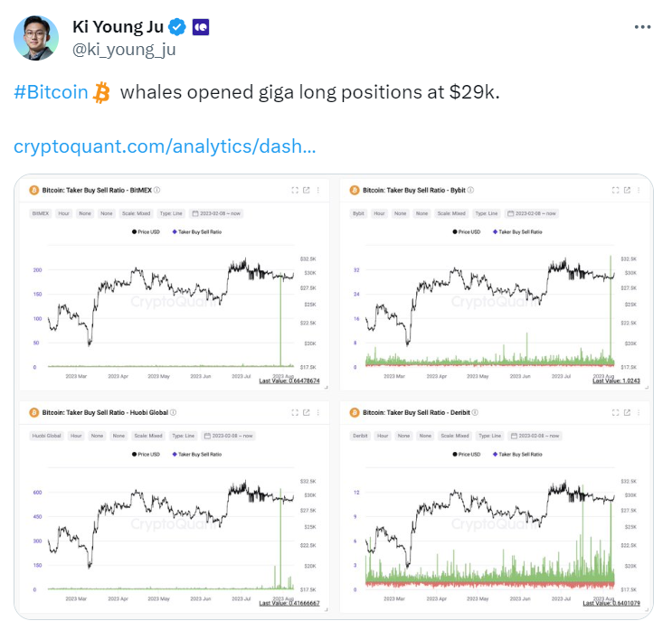
Task: Open the BitMEX exchange dropdown filter
Action: click(41, 213)
